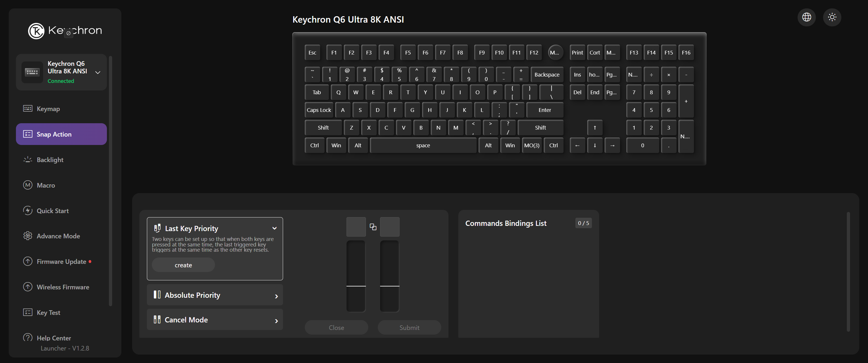Open Advance Mode via gear icon
Screen dimensions: 868x363
(x=28, y=236)
